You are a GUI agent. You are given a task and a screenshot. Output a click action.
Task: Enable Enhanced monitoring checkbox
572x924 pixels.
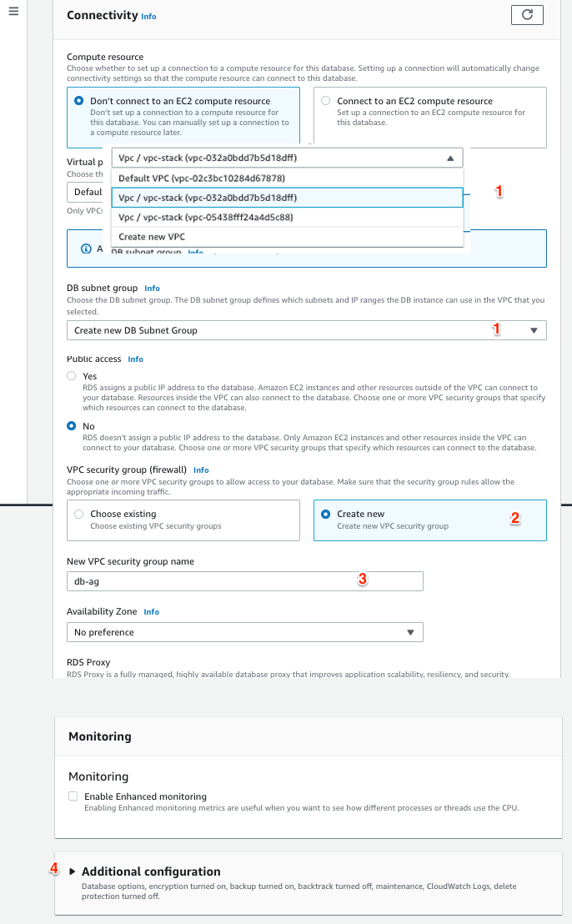pos(73,796)
